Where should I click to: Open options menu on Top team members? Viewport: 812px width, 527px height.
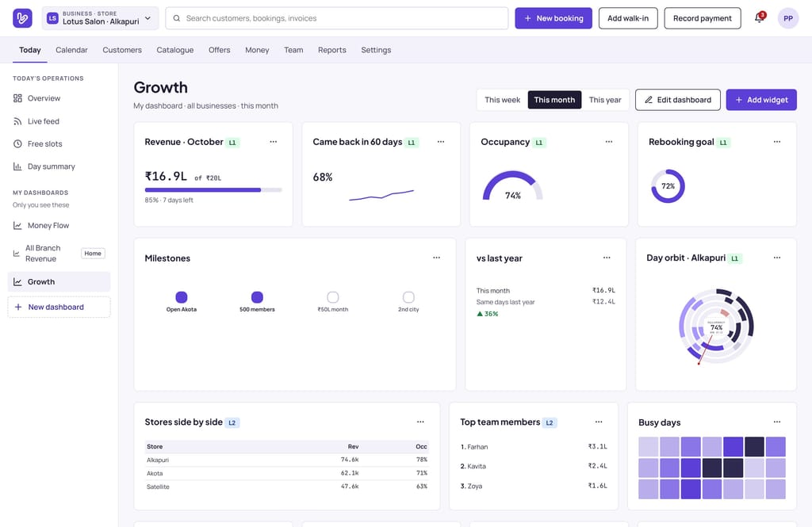coord(599,422)
